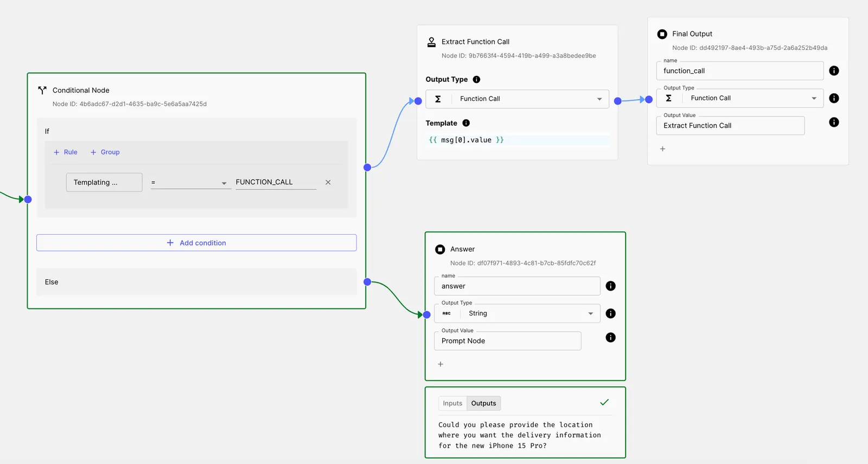Click the Answer node stop icon
The width and height of the screenshot is (868, 464).
[x=440, y=249]
